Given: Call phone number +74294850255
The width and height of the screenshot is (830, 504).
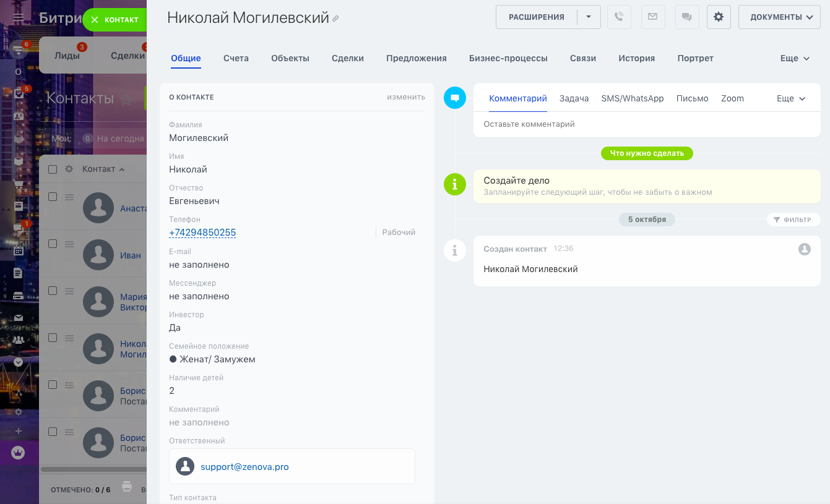Looking at the screenshot, I should coord(202,233).
